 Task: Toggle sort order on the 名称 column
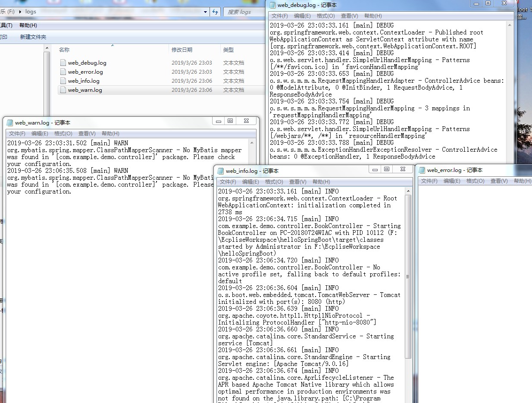point(64,50)
